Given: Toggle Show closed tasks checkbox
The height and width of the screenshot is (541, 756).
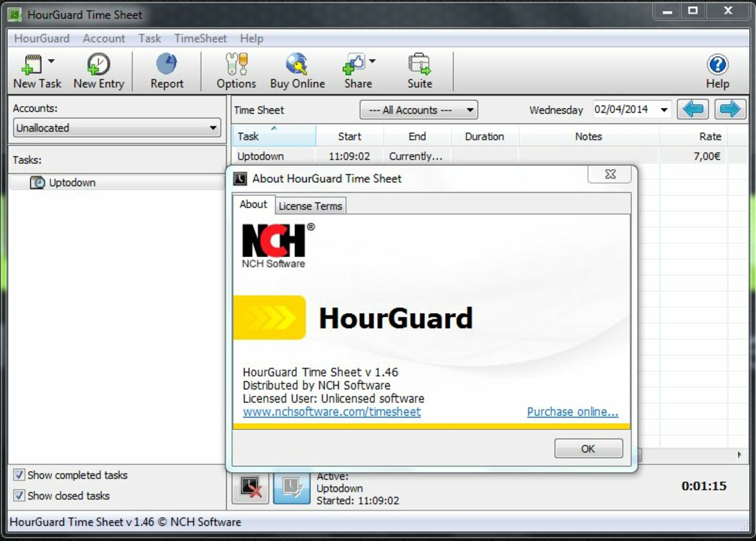Looking at the screenshot, I should (x=19, y=495).
